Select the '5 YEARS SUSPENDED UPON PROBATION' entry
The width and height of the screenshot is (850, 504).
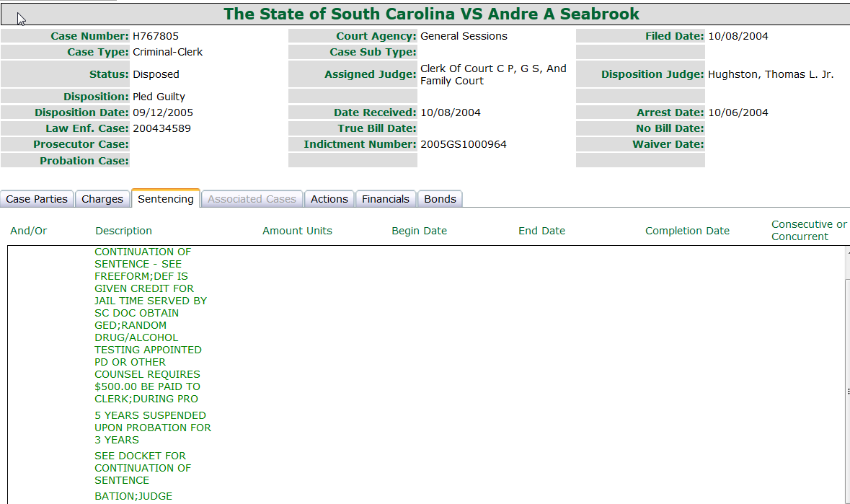pyautogui.click(x=152, y=428)
